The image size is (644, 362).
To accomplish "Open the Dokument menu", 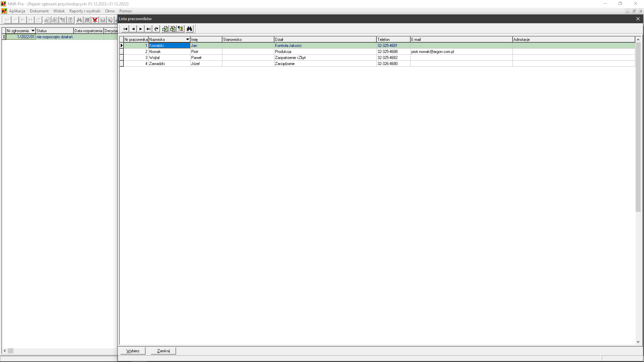I will point(39,11).
